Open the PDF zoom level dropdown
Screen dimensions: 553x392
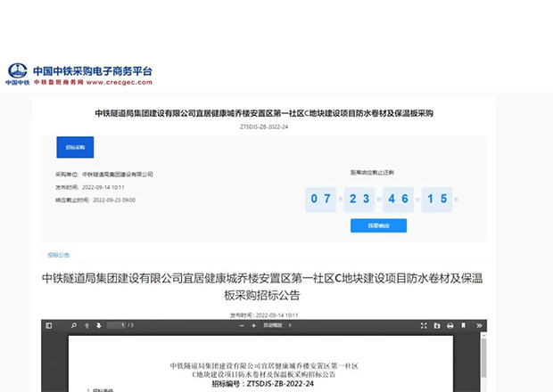277,325
